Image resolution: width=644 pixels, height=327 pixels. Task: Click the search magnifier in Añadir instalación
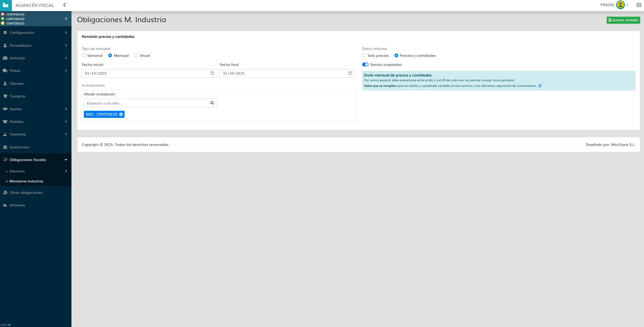click(212, 103)
